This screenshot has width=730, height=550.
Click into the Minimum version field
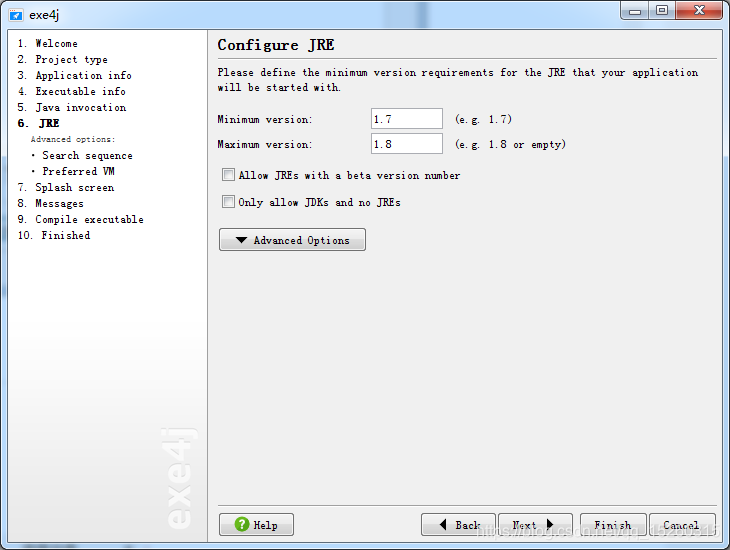coord(407,119)
